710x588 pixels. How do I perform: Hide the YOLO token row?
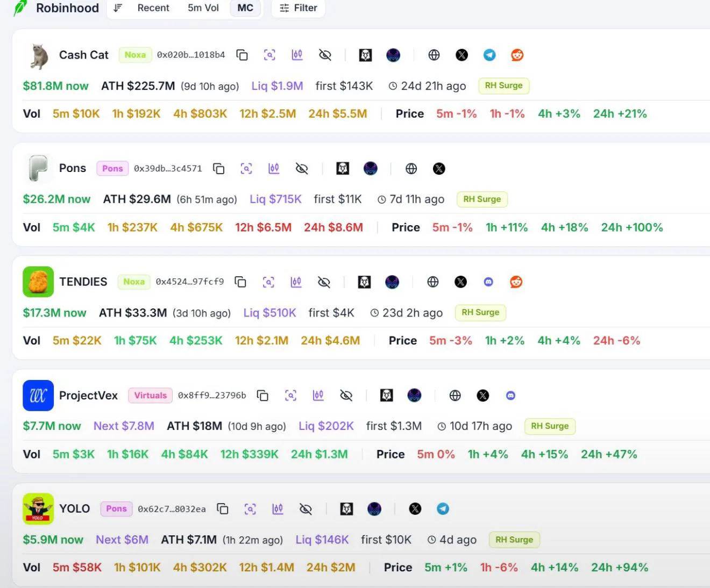pyautogui.click(x=306, y=509)
